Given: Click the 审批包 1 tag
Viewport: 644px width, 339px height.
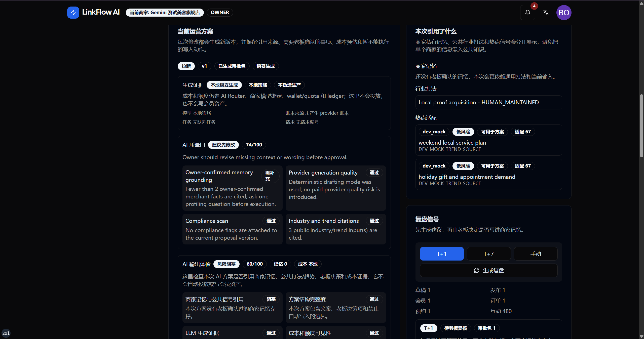Looking at the screenshot, I should click(487, 328).
